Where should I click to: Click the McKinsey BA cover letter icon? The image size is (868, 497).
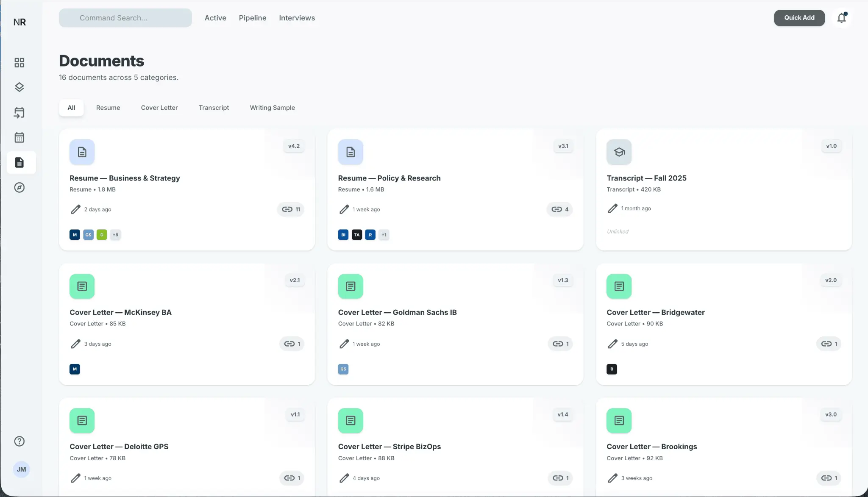point(82,286)
